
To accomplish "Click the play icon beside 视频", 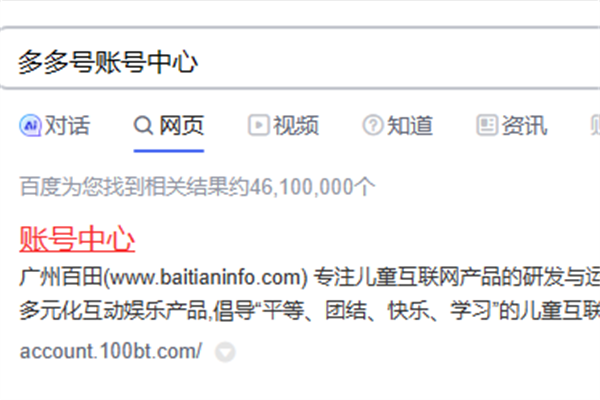I will pyautogui.click(x=259, y=125).
